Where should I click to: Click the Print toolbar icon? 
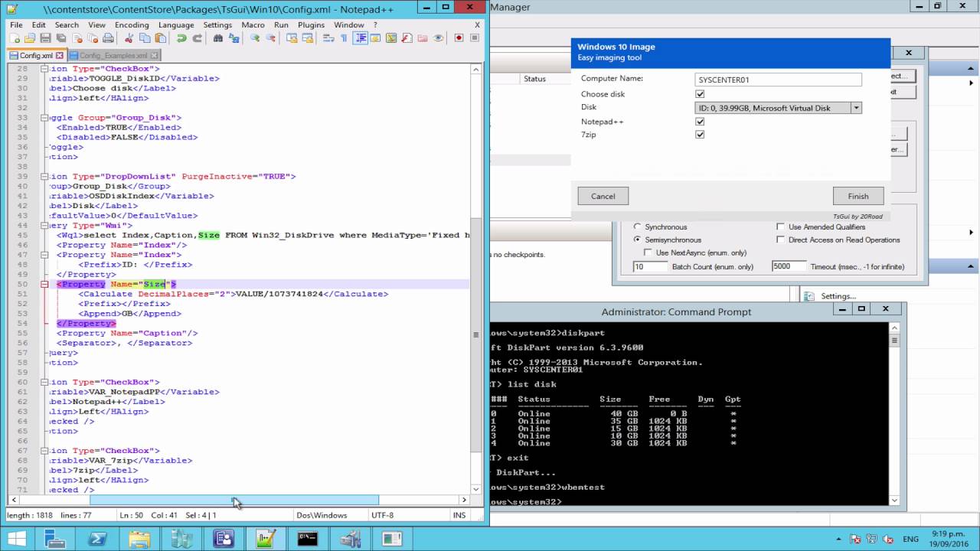point(108,38)
